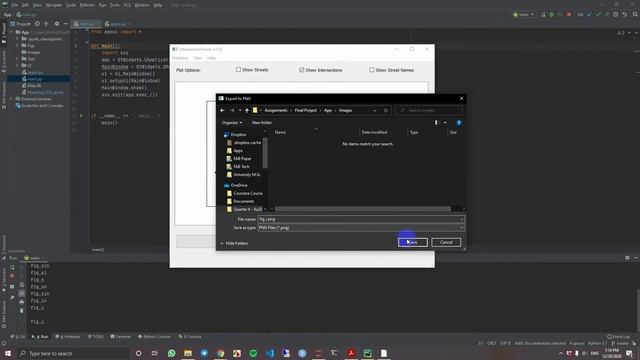
Task: Click the Run panel settings gear icon
Action: pos(627,258)
